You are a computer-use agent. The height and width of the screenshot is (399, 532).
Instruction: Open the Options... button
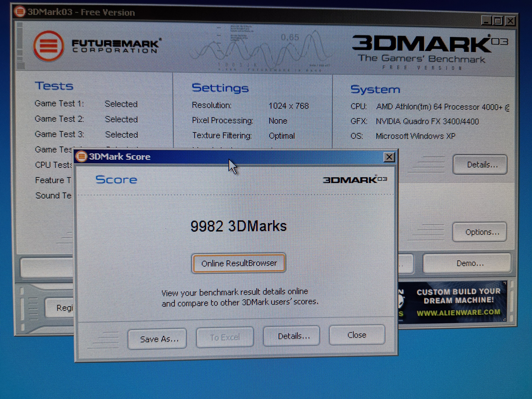(480, 232)
